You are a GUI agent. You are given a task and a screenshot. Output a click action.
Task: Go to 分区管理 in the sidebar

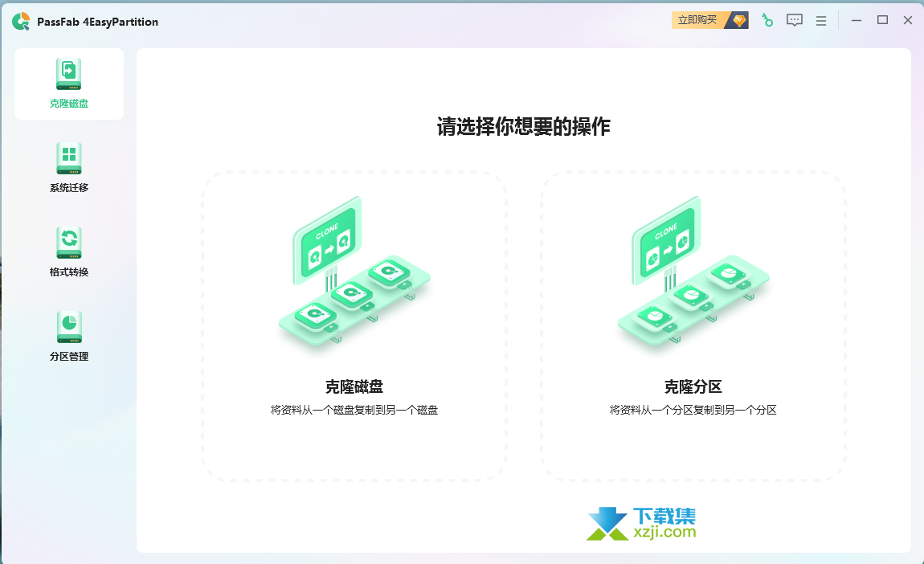coord(69,337)
